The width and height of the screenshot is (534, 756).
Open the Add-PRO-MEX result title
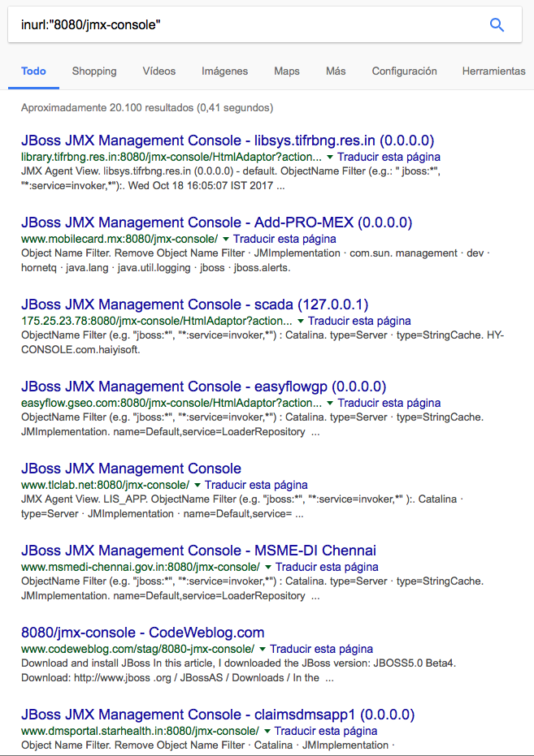pos(216,222)
